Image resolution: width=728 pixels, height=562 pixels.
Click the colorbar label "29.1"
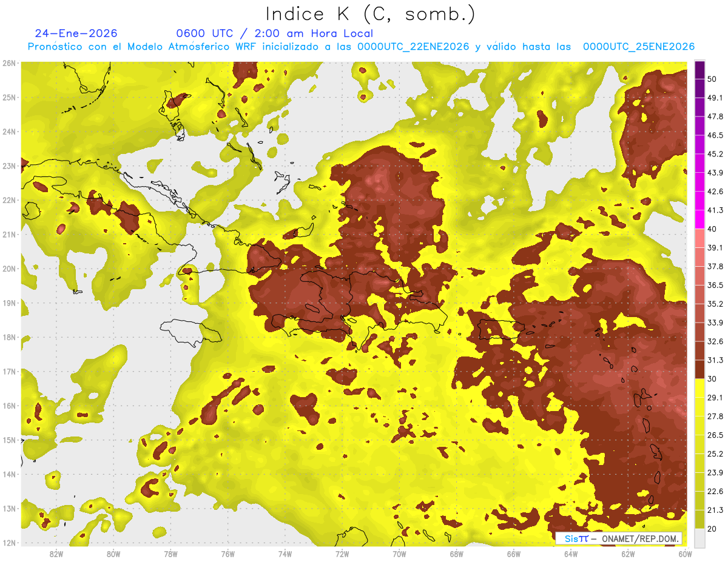pos(715,397)
